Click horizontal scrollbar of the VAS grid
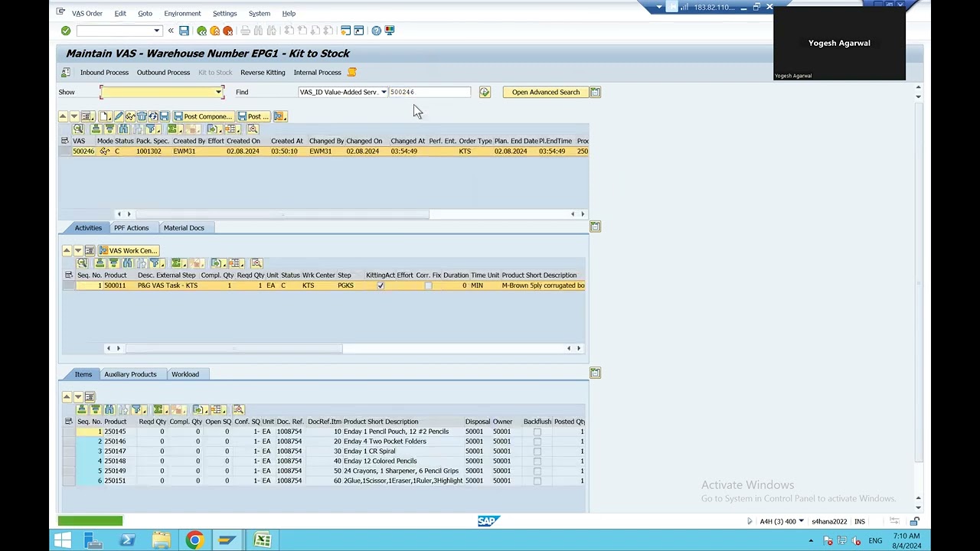Screen dimensions: 980x551 [281, 214]
